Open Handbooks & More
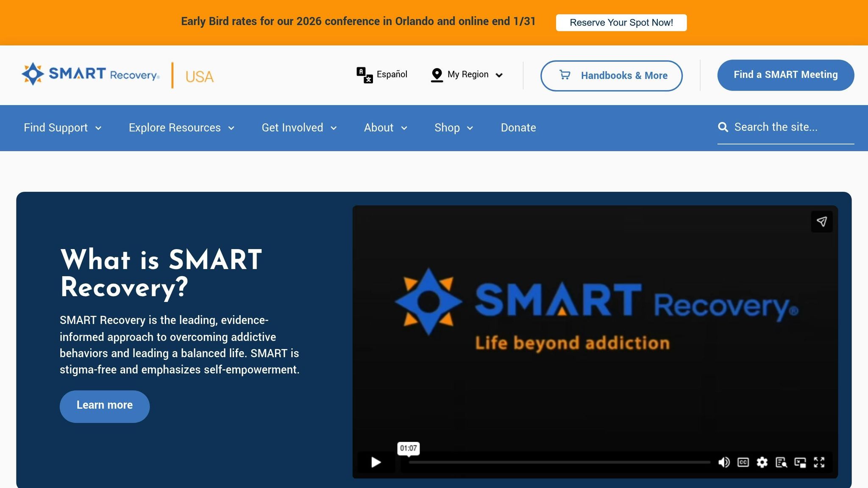This screenshot has width=868, height=488. click(611, 75)
